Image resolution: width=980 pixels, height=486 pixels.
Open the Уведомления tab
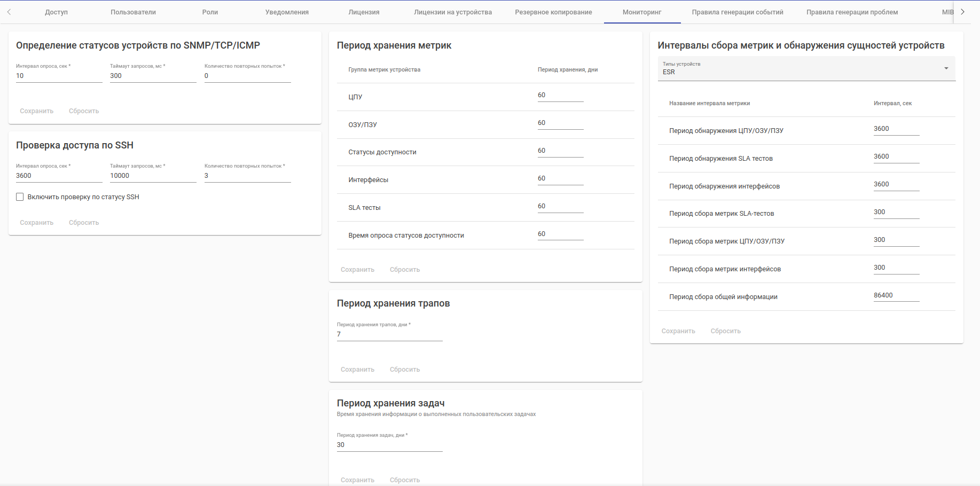click(287, 12)
